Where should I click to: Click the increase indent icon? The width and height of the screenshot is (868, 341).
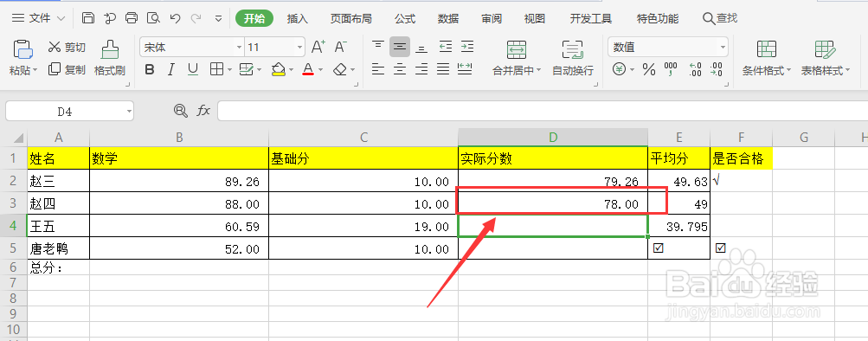pyautogui.click(x=467, y=47)
